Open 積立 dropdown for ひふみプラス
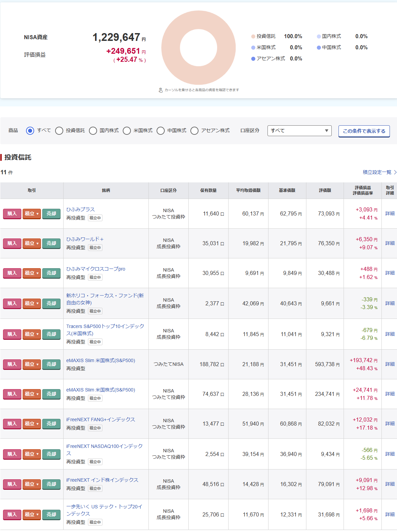Image resolution: width=397 pixels, height=532 pixels. coord(31,213)
